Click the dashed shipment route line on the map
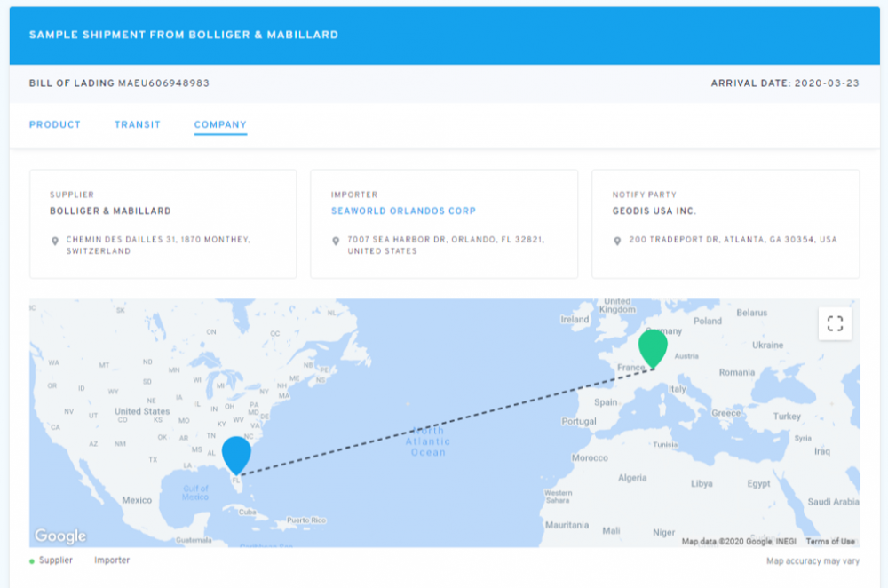The width and height of the screenshot is (888, 588). tap(444, 421)
